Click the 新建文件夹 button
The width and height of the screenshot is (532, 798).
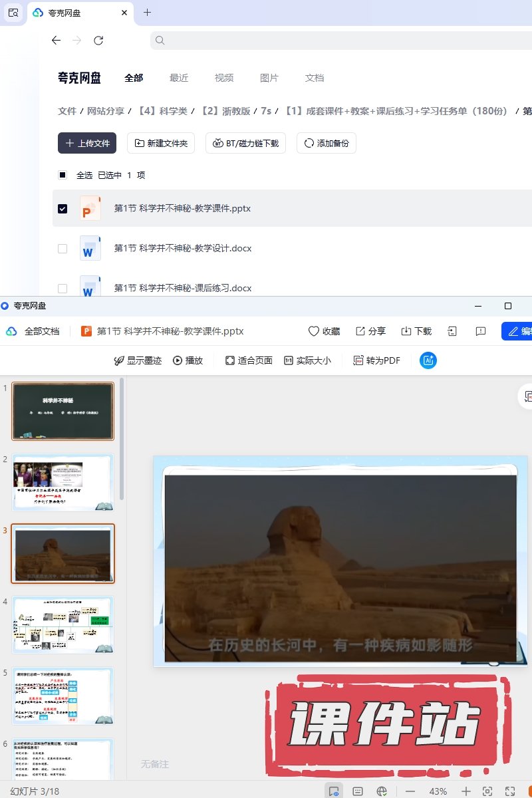click(x=161, y=143)
